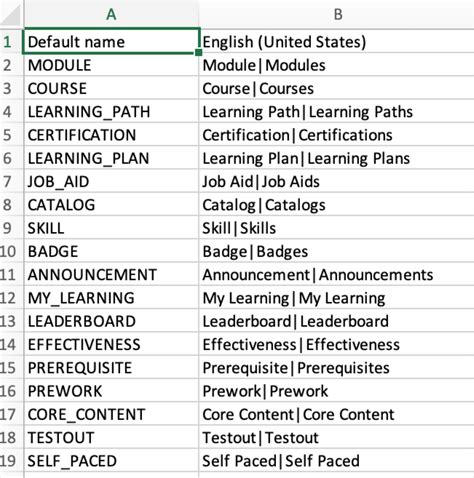
Task: Click cell 'English (United States)'
Action: point(337,41)
